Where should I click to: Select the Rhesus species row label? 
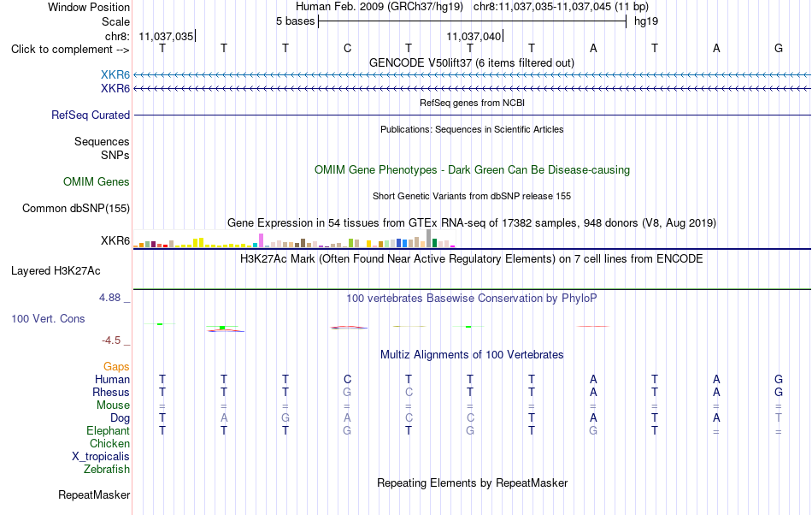pyautogui.click(x=111, y=392)
